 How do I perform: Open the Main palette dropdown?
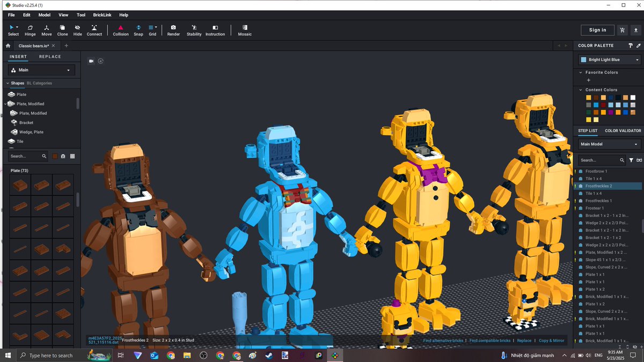pos(41,70)
